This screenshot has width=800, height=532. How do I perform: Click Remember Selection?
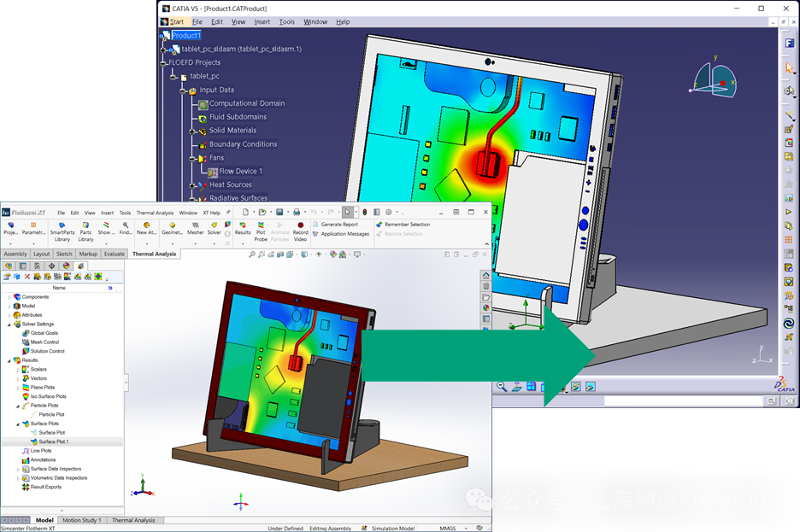coord(403,225)
